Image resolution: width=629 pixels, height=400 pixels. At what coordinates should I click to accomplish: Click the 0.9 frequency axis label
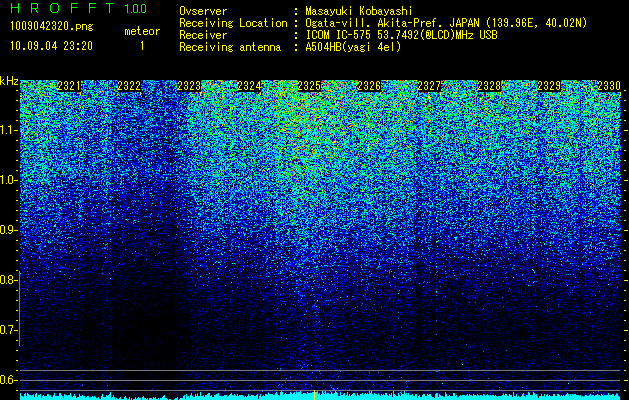pyautogui.click(x=8, y=230)
